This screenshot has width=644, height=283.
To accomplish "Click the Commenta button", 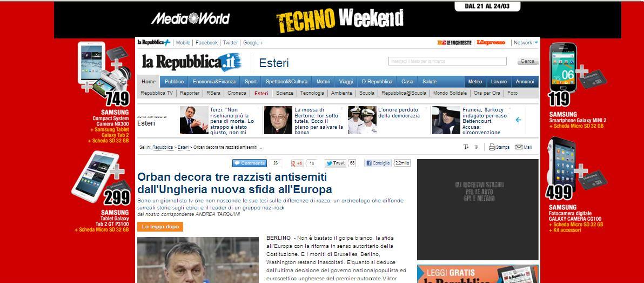I will [250, 163].
